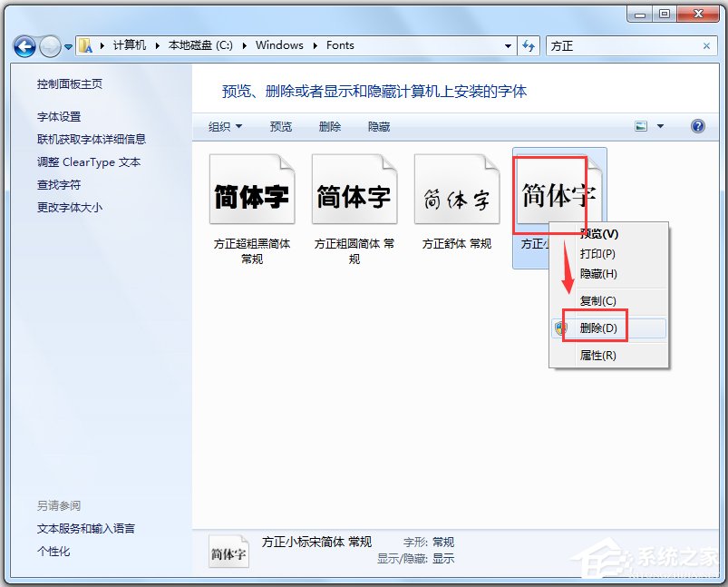Choose 预览(V) from the context menu

(608, 234)
